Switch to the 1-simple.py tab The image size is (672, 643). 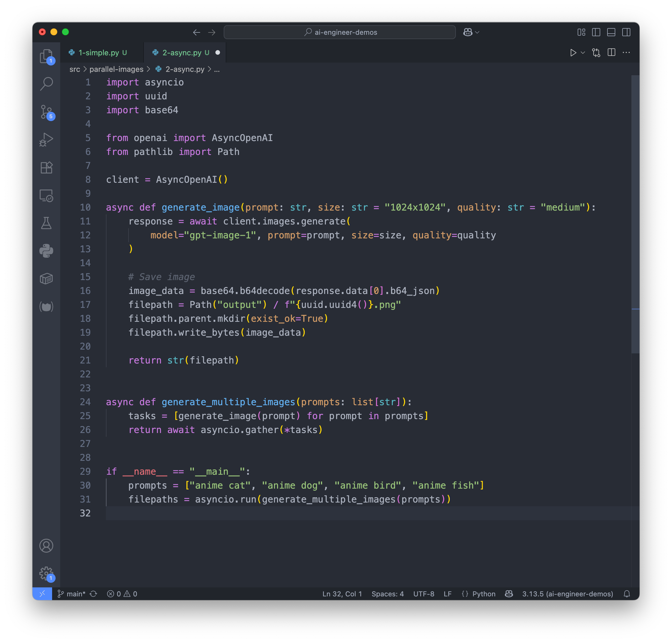(x=99, y=52)
